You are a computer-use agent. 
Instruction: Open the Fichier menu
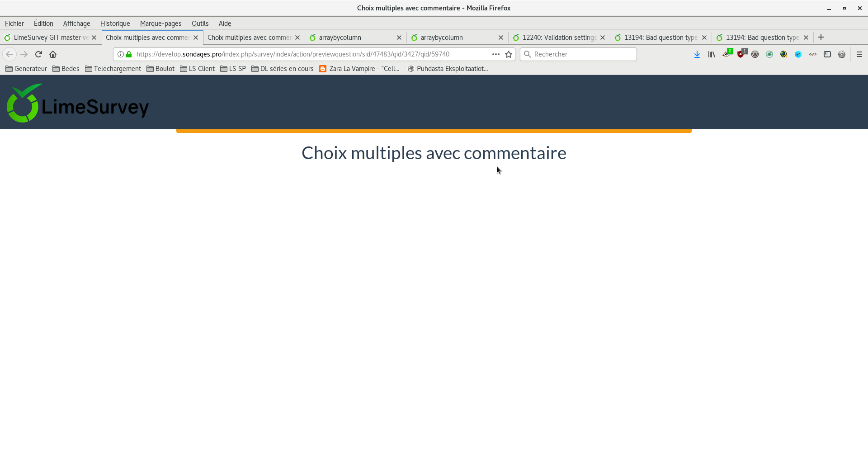(x=14, y=24)
